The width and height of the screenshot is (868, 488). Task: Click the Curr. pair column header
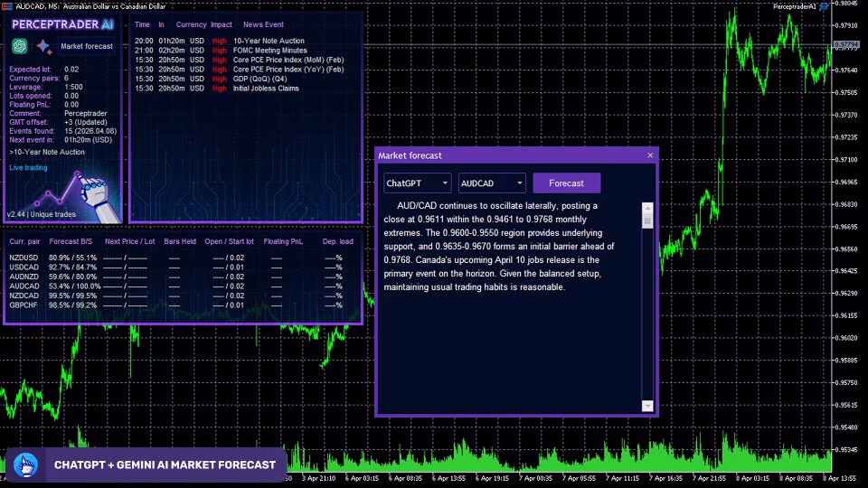pyautogui.click(x=24, y=241)
